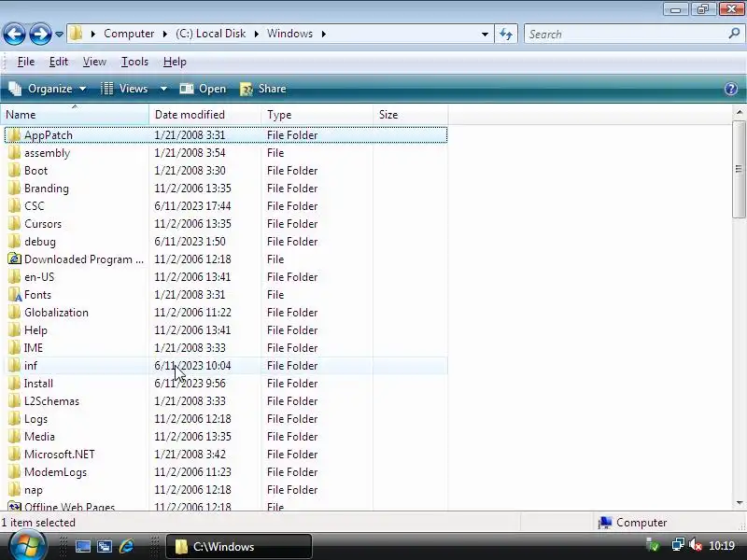Viewport: 747px width, 560px height.
Task: Open the address bar history dropdown
Action: (485, 35)
